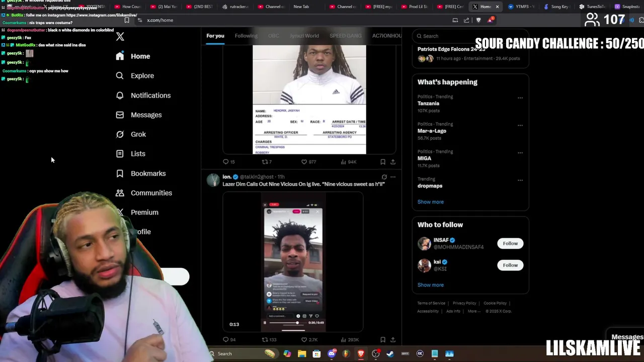Screen dimensions: 644x362
Task: Click the X logo in sidebar
Action: point(120,37)
